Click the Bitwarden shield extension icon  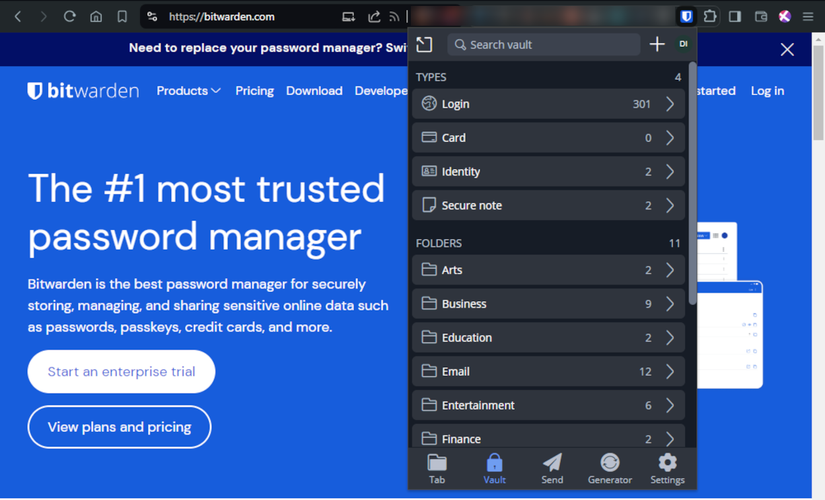[686, 16]
